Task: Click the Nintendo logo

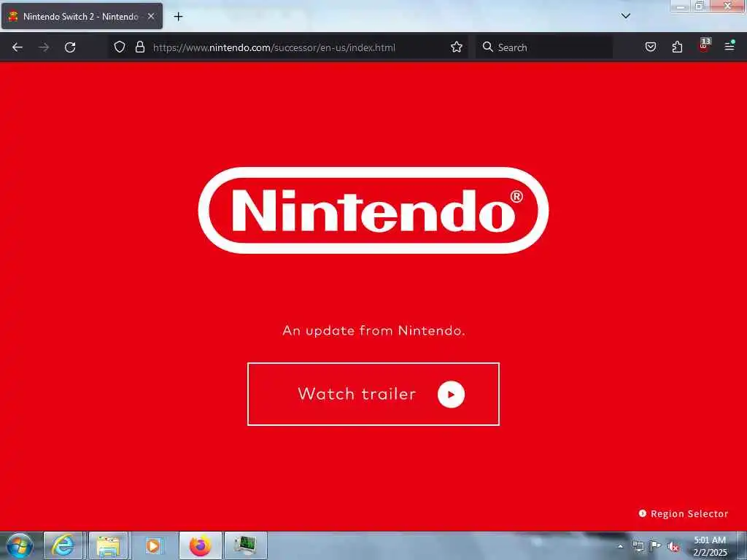Action: pyautogui.click(x=373, y=210)
